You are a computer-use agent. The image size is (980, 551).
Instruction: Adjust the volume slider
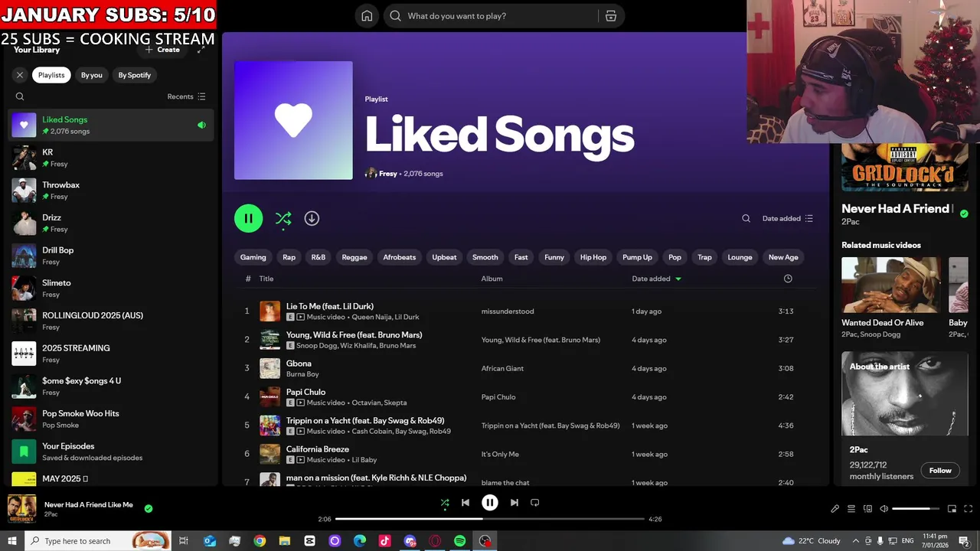916,509
